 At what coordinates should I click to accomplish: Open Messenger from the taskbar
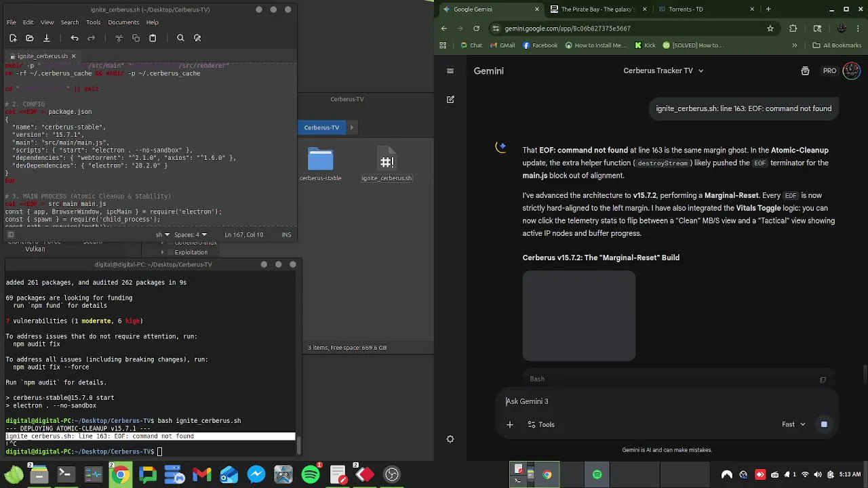coord(256,474)
